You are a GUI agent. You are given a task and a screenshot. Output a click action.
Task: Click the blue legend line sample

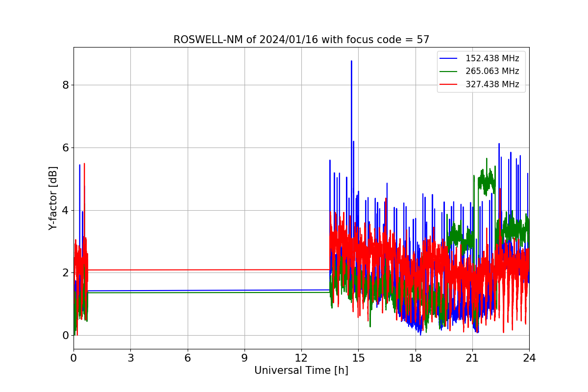[x=448, y=58]
